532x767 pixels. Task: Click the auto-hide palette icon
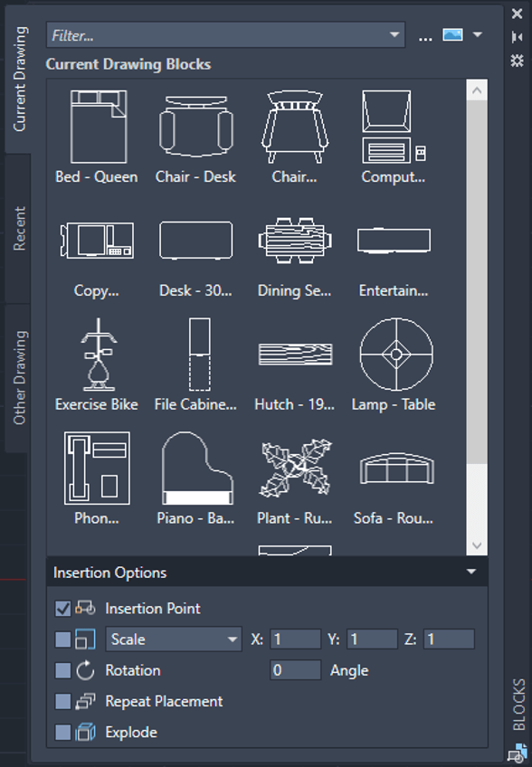[517, 37]
